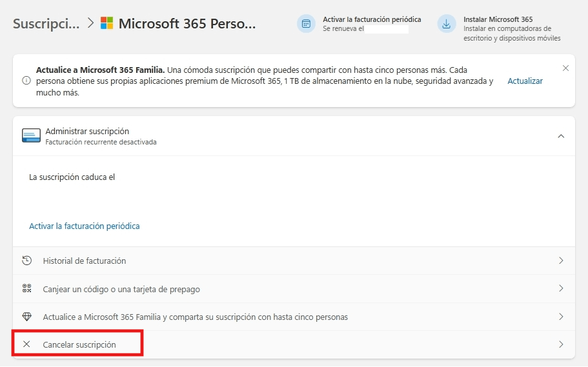Click the Actualizar link in banner
The height and width of the screenshot is (367, 588).
pos(525,81)
